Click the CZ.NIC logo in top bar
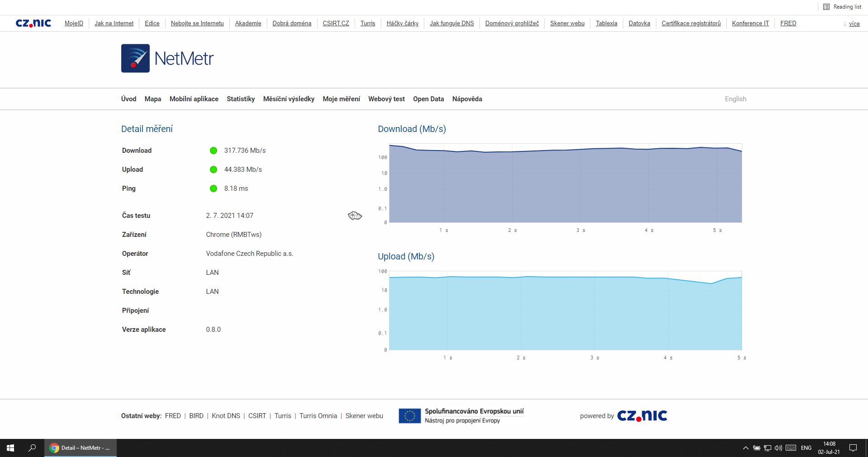Viewport: 868px width, 457px height. point(33,23)
